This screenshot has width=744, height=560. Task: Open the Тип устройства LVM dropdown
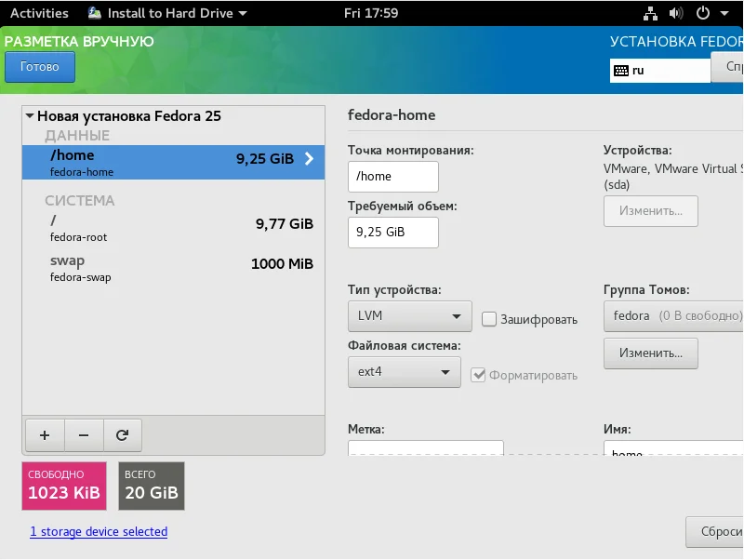point(409,316)
